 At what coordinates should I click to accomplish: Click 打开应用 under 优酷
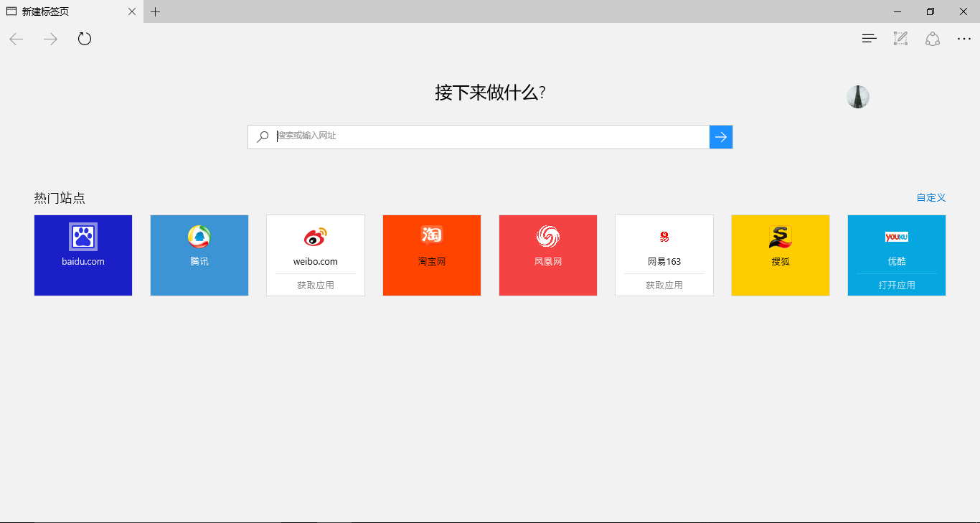[x=897, y=285]
